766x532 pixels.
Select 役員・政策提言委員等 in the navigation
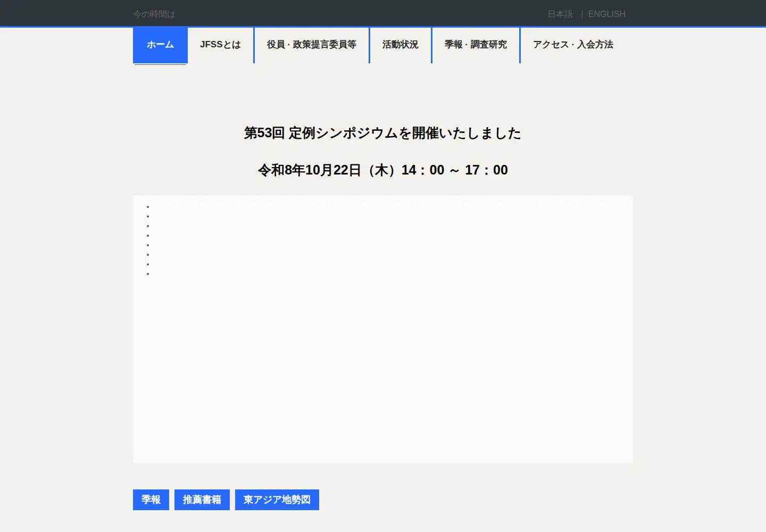tap(312, 45)
